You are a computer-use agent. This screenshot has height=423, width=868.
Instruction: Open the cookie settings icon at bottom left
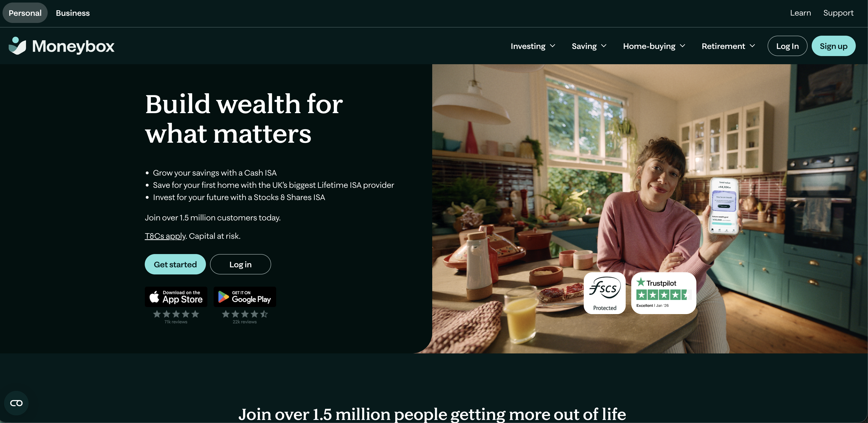tap(16, 403)
